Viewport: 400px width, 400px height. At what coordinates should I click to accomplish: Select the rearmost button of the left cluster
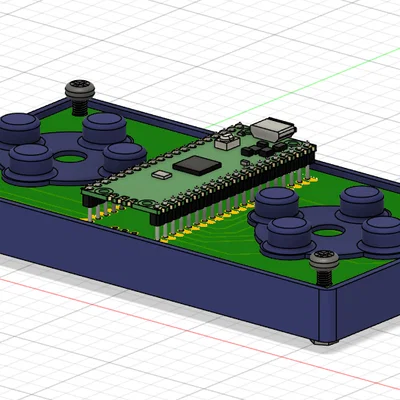coord(104,129)
